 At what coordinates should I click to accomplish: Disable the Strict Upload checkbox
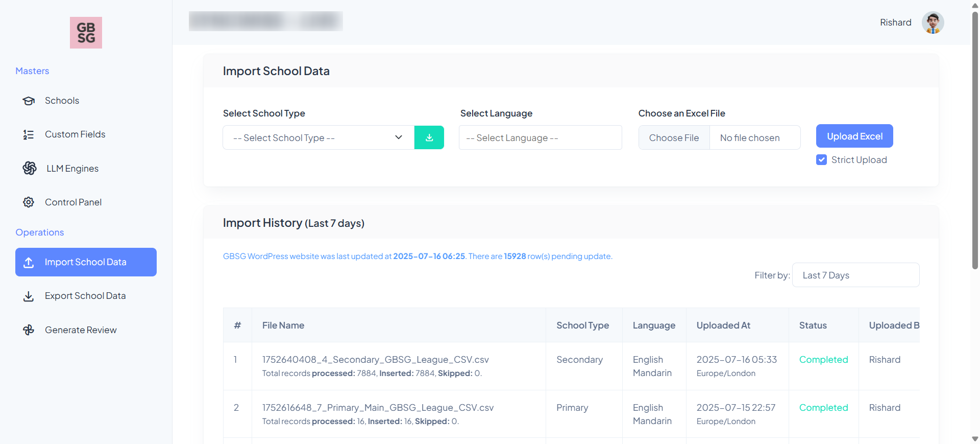point(821,160)
